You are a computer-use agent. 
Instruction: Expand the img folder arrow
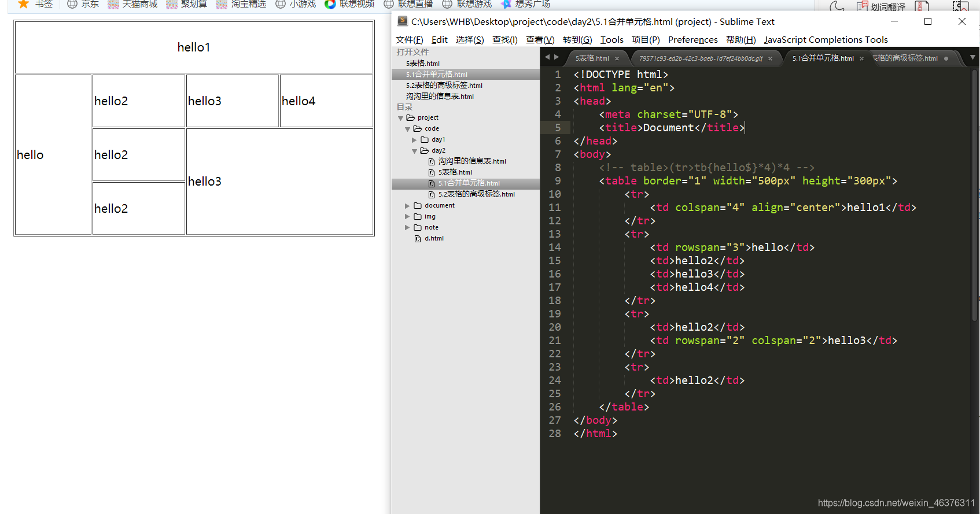pos(407,217)
